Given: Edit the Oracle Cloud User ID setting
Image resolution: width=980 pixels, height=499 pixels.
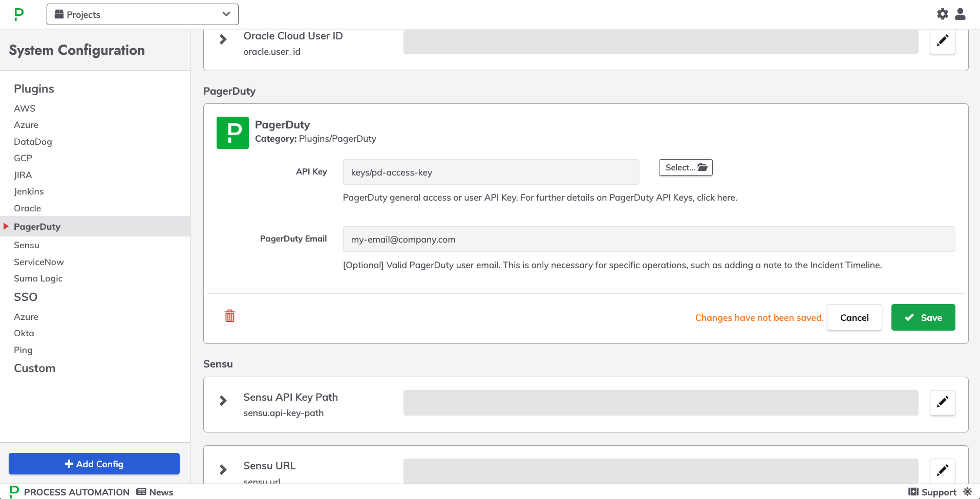Looking at the screenshot, I should click(x=943, y=41).
